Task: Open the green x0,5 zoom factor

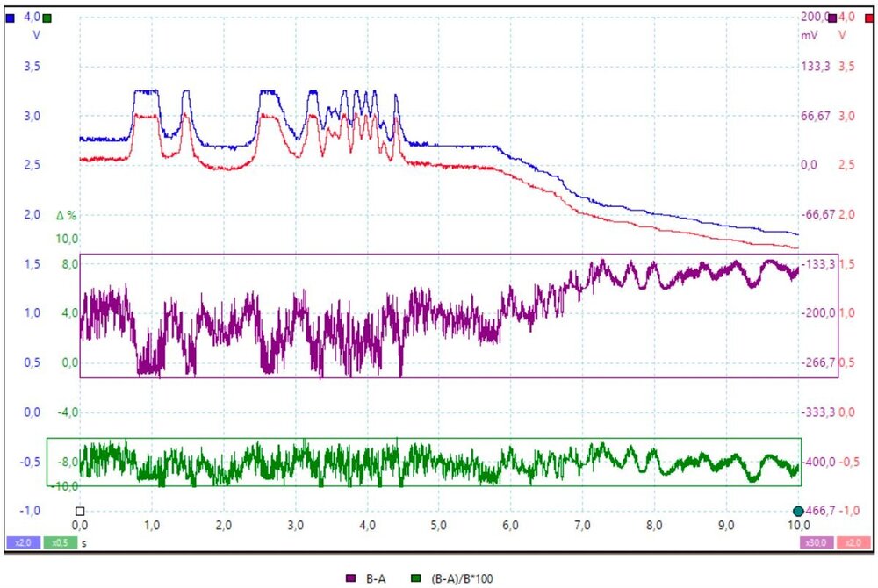Action: coord(57,543)
